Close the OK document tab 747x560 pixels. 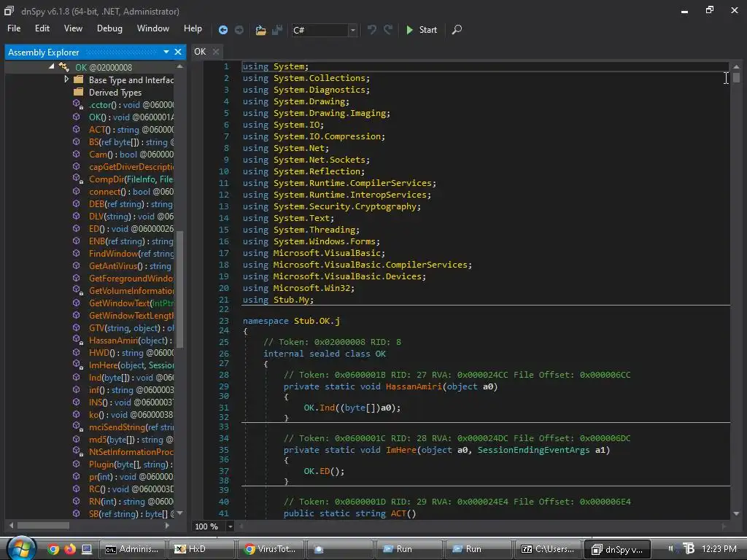[x=217, y=52]
